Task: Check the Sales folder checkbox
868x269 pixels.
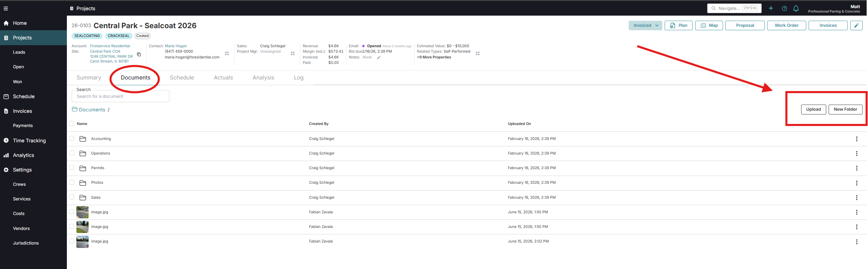Action: pos(72,197)
